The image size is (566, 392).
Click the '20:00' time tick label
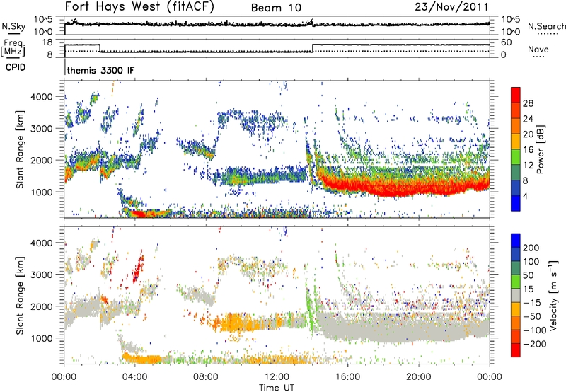pos(418,377)
